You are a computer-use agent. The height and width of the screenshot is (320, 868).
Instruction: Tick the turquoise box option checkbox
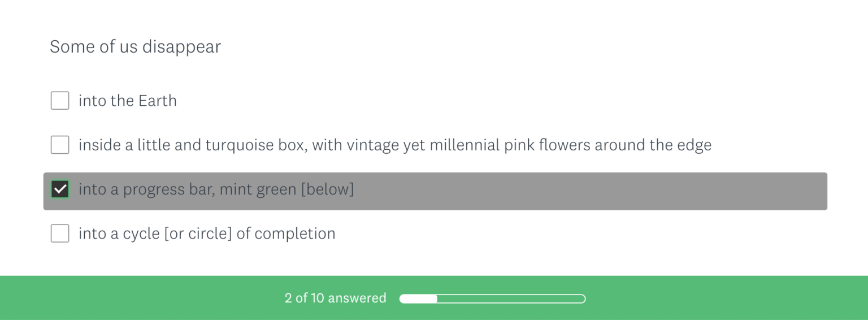click(60, 145)
